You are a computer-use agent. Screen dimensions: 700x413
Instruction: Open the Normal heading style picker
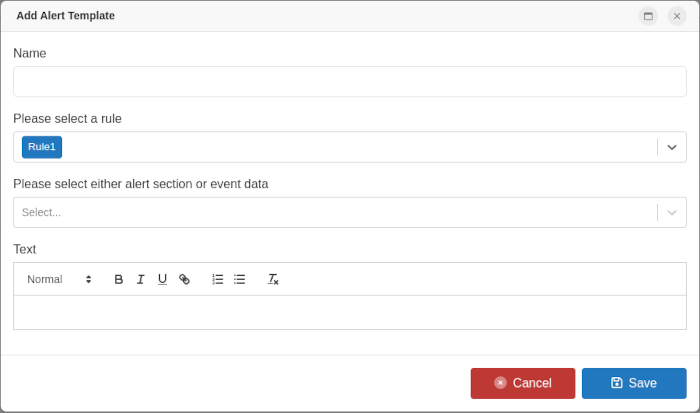pyautogui.click(x=59, y=279)
